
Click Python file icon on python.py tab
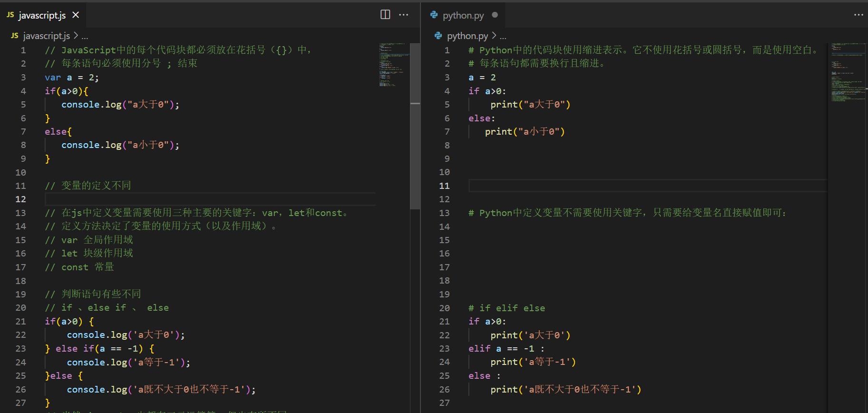coord(434,15)
